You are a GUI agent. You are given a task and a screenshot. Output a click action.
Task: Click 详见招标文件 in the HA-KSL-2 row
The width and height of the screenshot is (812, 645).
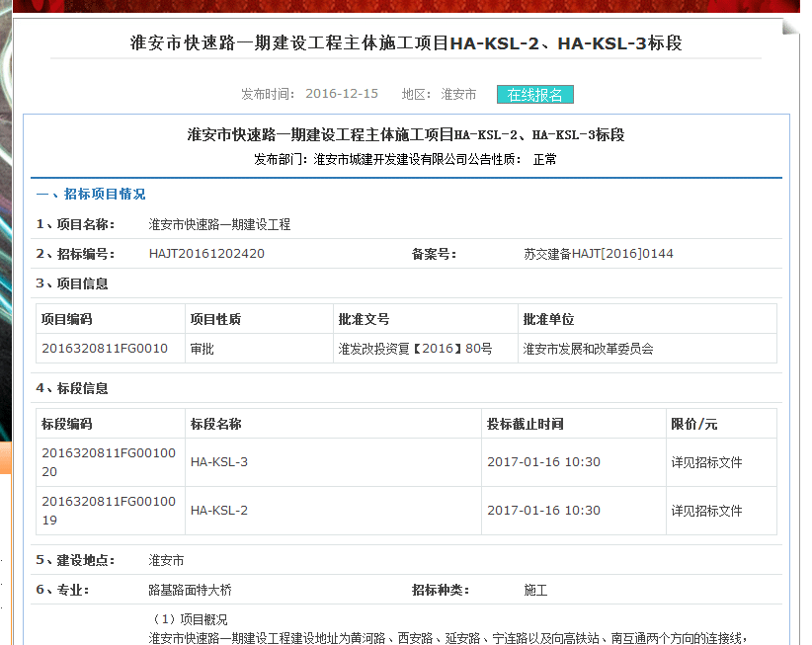point(706,511)
